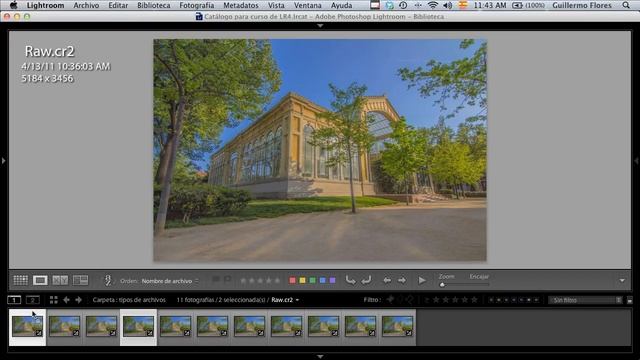This screenshot has width=640, height=360.
Task: Open Raw.cr2 source path dropdown
Action: 285,300
